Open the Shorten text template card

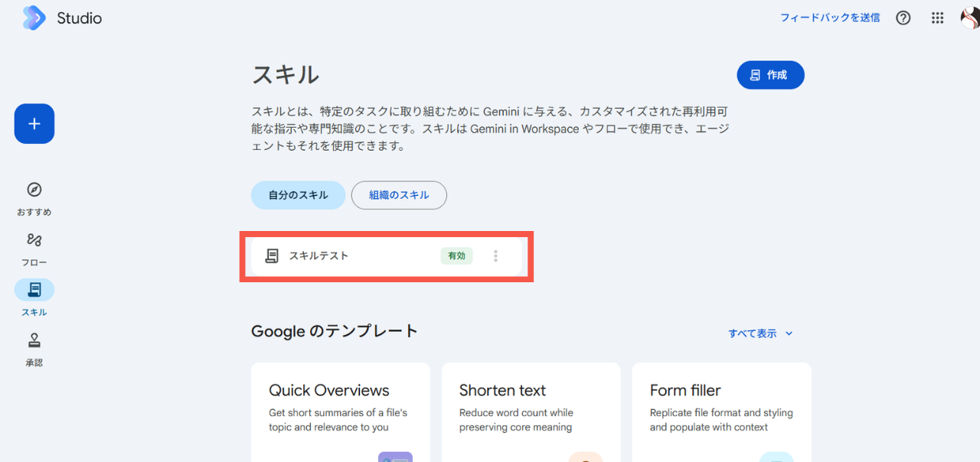click(531, 412)
